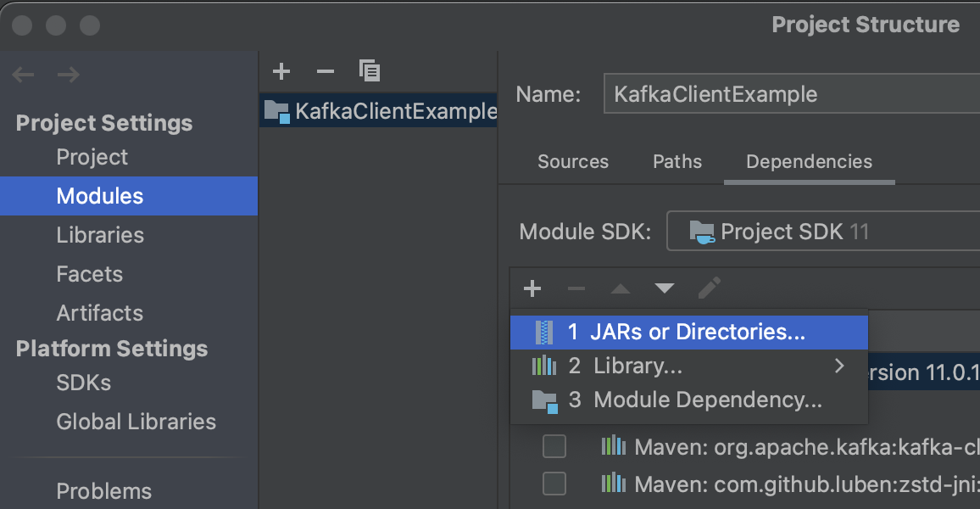Click library icon next to zstd-jni entry
This screenshot has width=980, height=509.
click(613, 483)
